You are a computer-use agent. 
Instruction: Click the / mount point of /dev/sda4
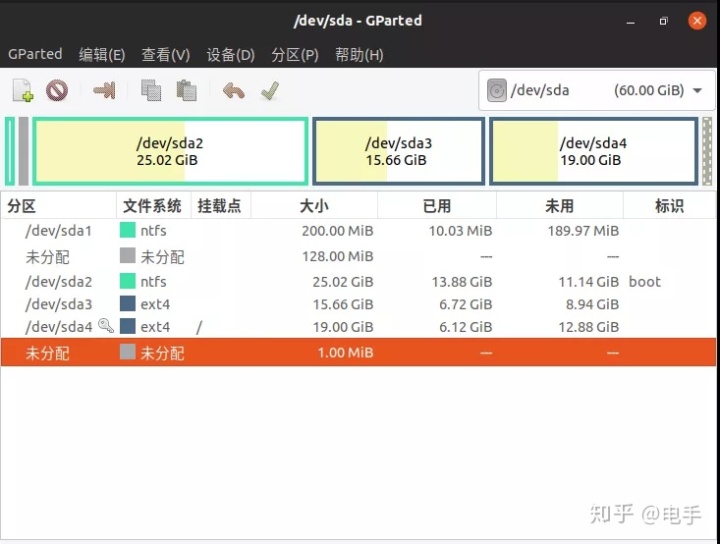[199, 327]
